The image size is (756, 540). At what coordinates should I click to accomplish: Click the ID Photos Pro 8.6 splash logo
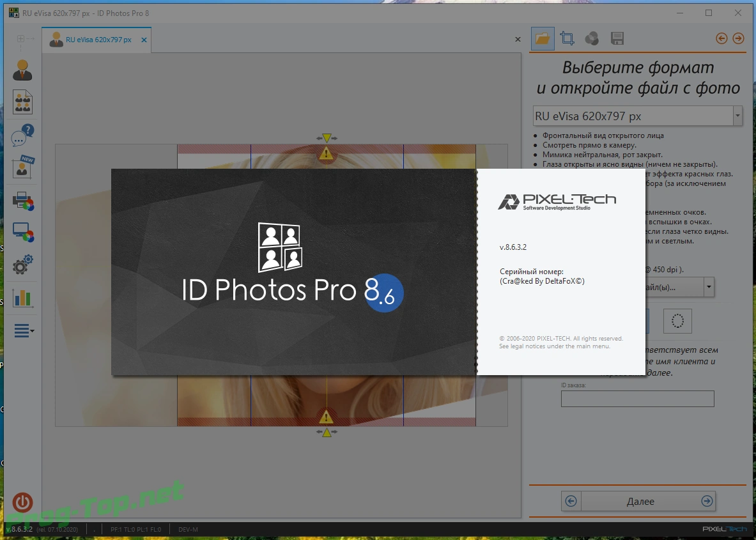pos(292,268)
